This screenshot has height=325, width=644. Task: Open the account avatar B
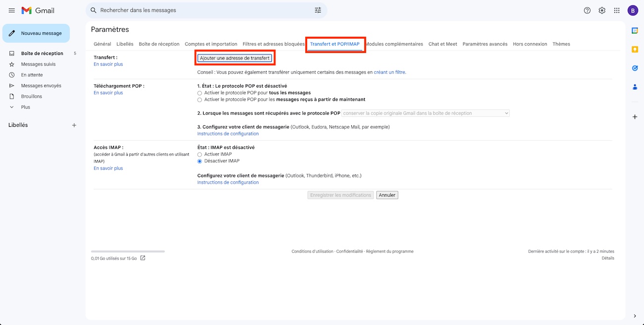(633, 10)
